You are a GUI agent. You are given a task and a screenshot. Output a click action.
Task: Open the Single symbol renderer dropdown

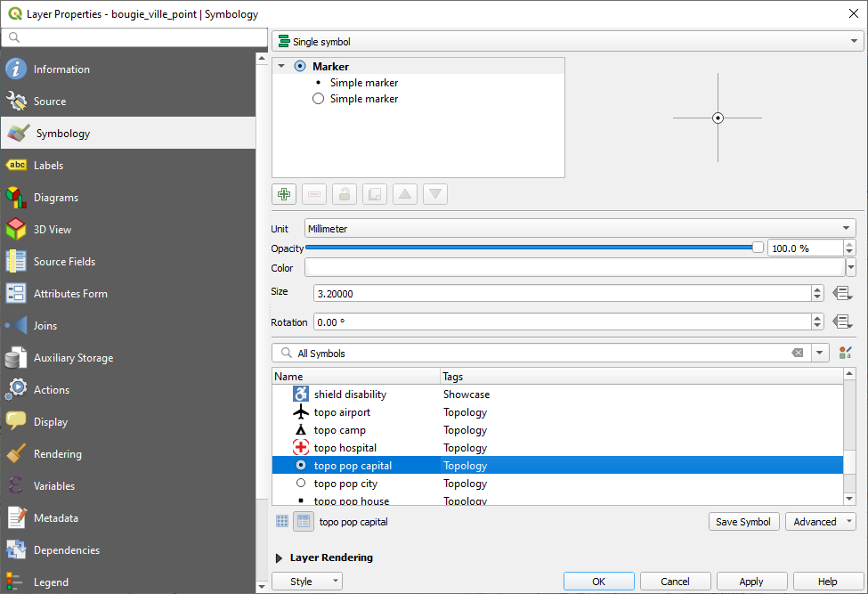click(x=567, y=42)
